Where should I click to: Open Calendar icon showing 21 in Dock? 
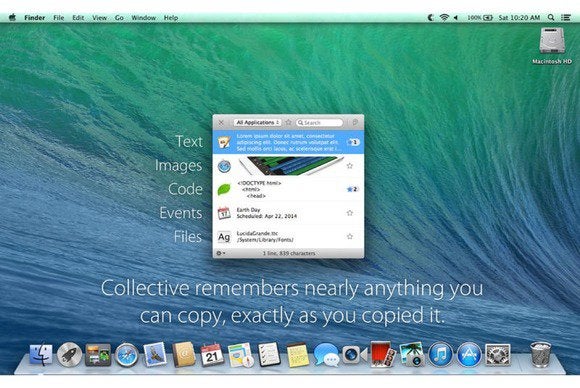pyautogui.click(x=212, y=355)
